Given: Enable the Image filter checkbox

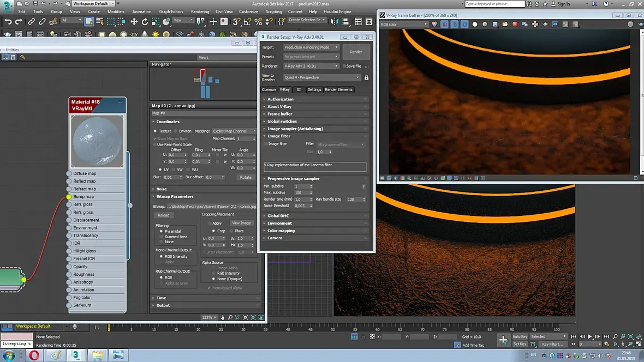Looking at the screenshot, I should point(266,144).
